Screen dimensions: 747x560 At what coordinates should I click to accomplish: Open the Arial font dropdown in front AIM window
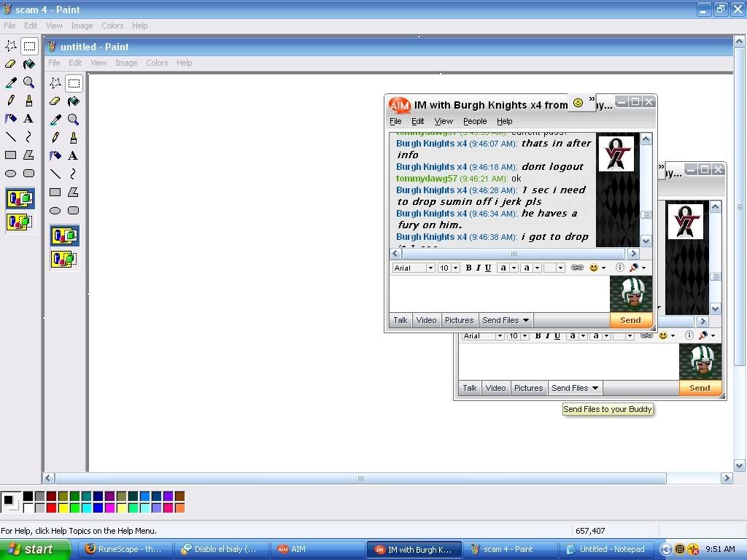[430, 268]
